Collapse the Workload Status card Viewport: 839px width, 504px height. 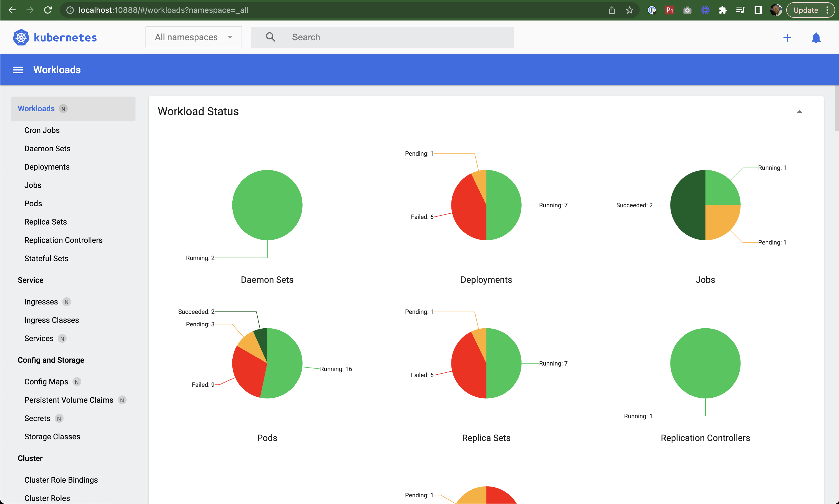coord(799,112)
